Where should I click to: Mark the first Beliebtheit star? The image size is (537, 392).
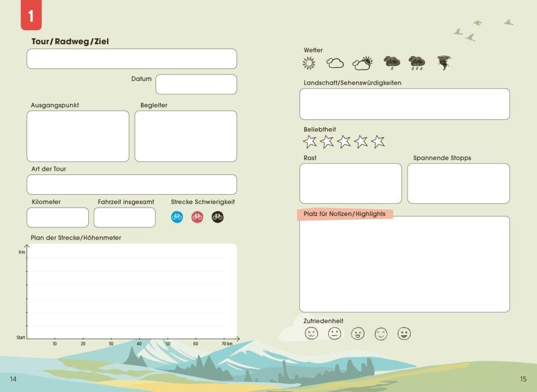pos(310,142)
